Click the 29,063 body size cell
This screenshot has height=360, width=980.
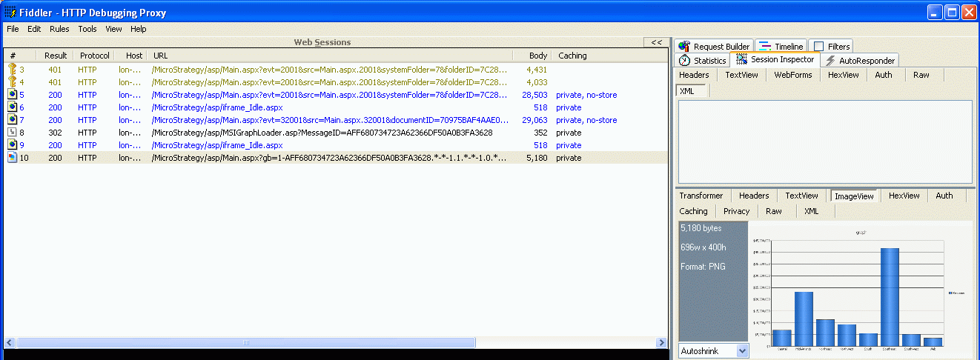point(534,120)
